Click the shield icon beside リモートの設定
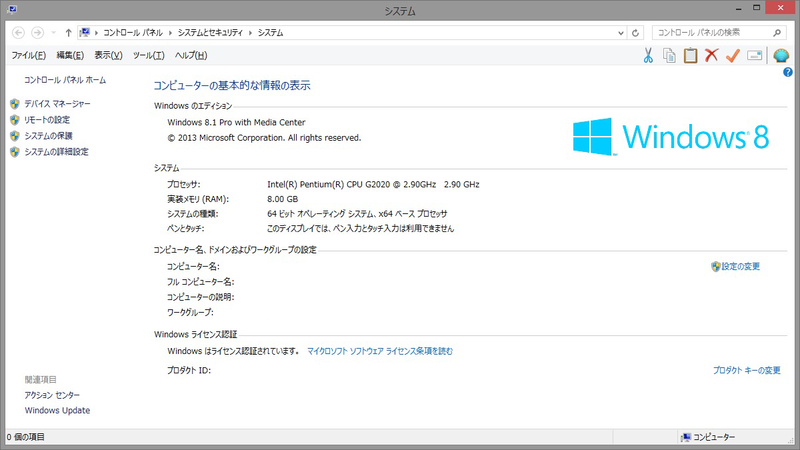The width and height of the screenshot is (800, 450). [15, 120]
